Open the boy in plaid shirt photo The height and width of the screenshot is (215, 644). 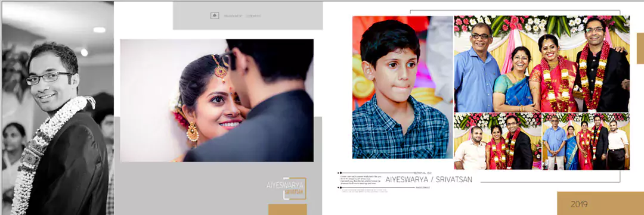point(402,87)
